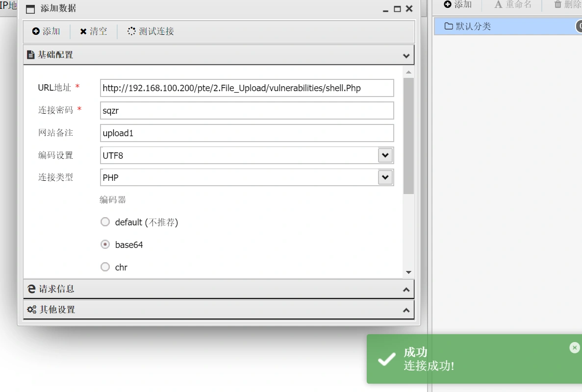The image size is (582, 392).
Task: Click the Rename (重命名) category button
Action: pos(512,4)
